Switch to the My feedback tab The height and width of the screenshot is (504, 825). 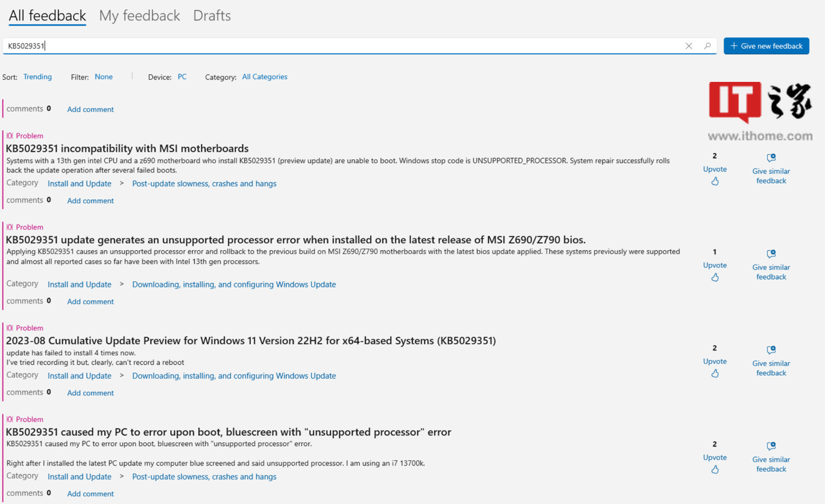(140, 15)
